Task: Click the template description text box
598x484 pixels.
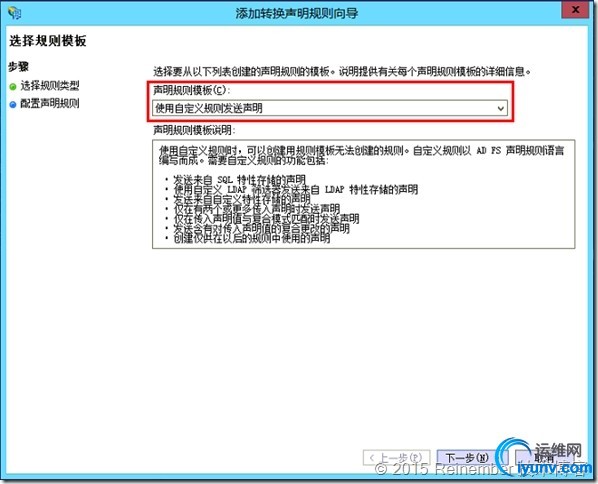Action: tap(363, 194)
